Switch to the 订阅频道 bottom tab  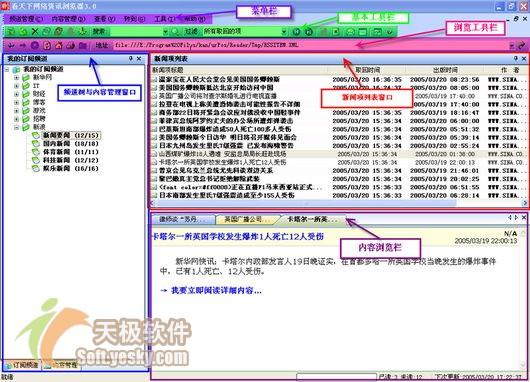coord(22,365)
